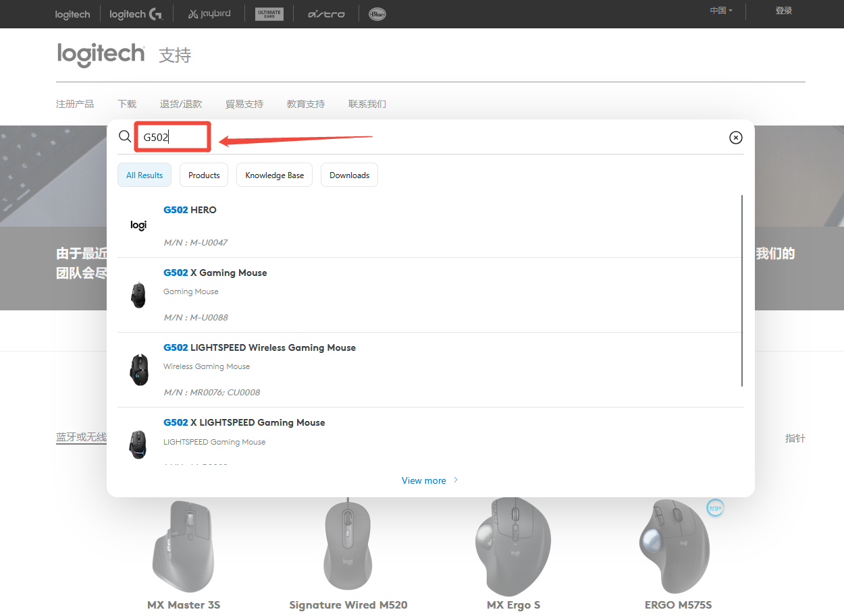This screenshot has height=616, width=844.
Task: Open G502 LIGHTSPEED Wireless Gaming Mouse result
Action: pos(259,347)
